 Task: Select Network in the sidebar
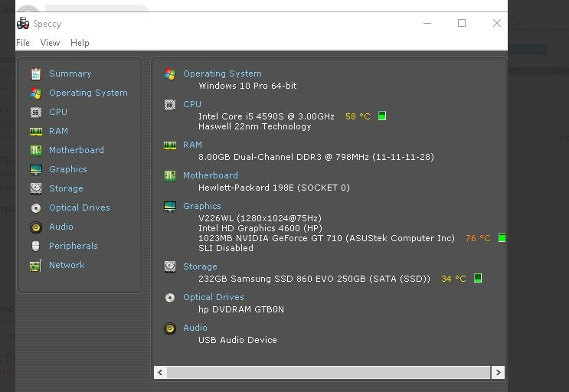pos(67,265)
